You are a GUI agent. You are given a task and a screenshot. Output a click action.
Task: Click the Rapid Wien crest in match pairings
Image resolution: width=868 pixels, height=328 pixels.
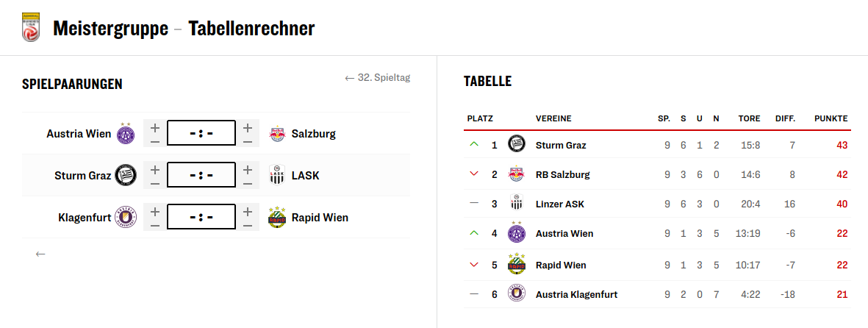(277, 217)
